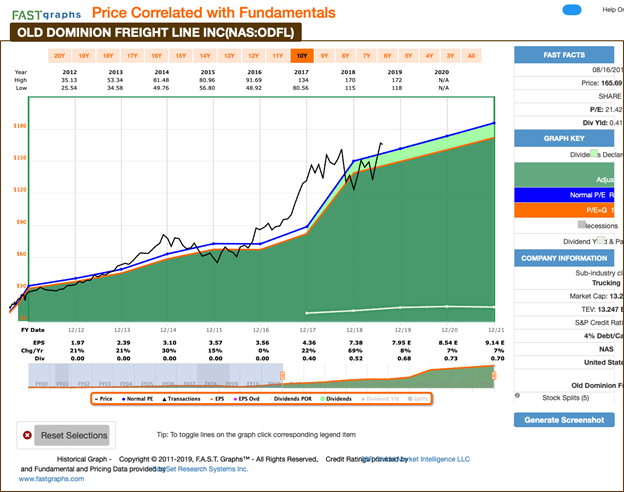The image size is (624, 492).
Task: Click the Stock Splits info icon
Action: (517, 395)
